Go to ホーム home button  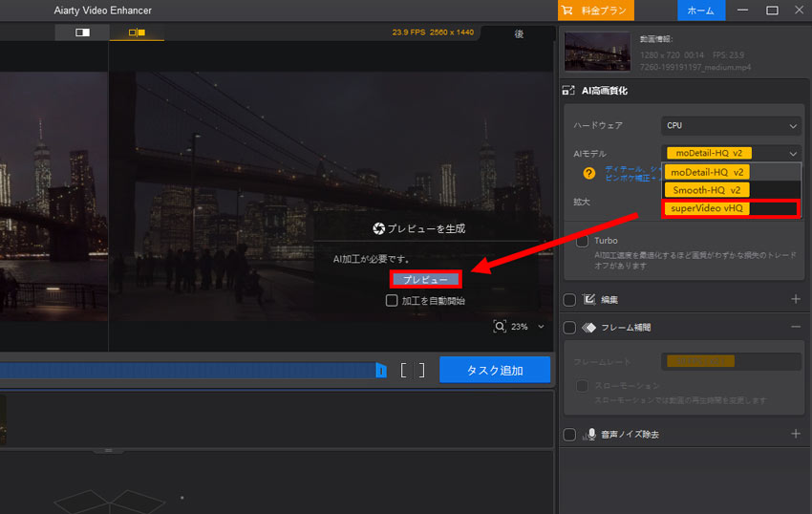[x=701, y=10]
